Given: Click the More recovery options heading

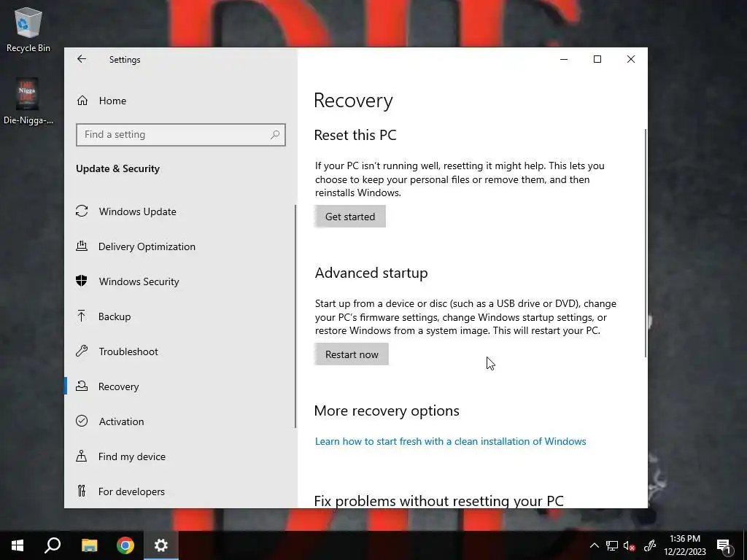Looking at the screenshot, I should 387,411.
